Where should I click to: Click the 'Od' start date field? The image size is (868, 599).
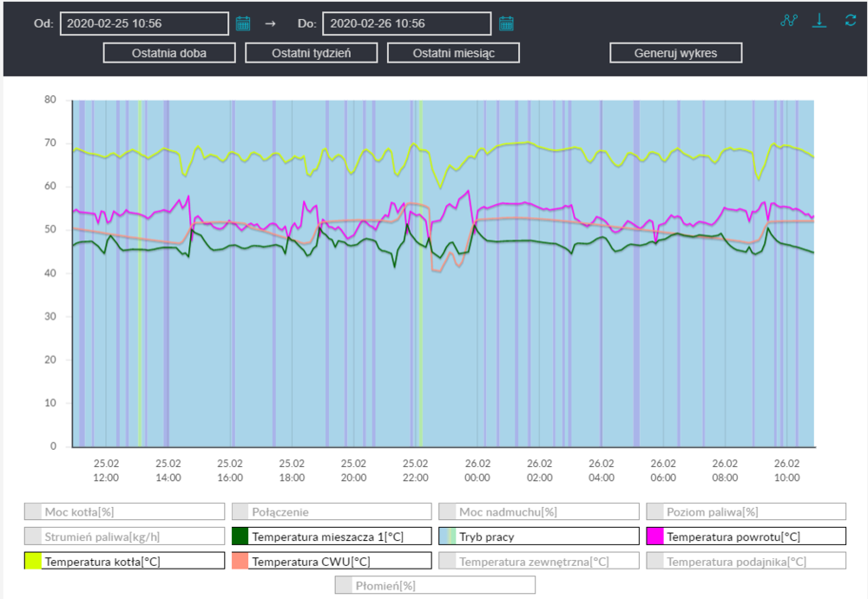(x=144, y=23)
